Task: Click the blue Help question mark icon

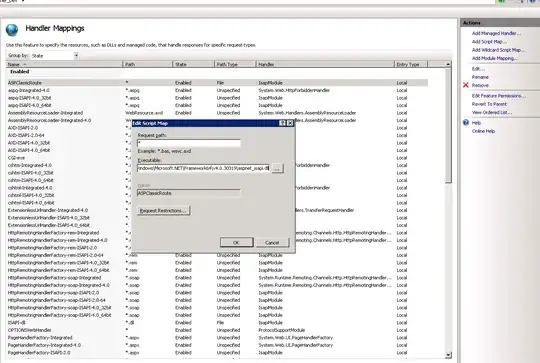Action: pyautogui.click(x=466, y=123)
